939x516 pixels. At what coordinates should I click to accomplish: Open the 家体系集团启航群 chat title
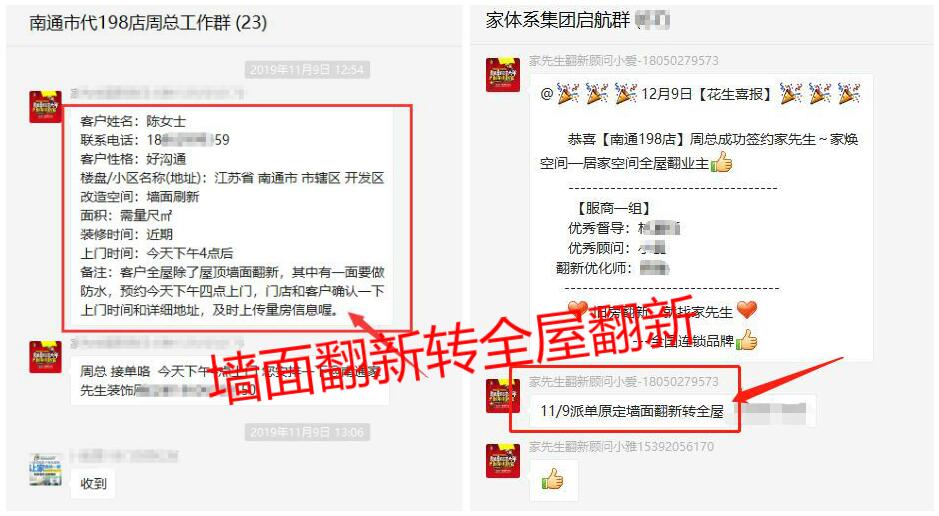click(x=558, y=20)
